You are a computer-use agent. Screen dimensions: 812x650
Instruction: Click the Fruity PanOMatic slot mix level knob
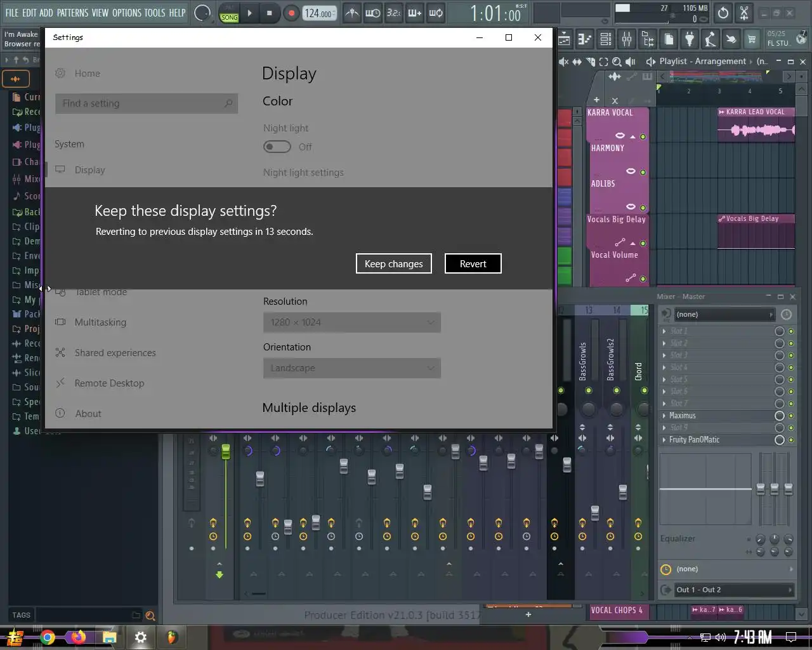coord(780,440)
